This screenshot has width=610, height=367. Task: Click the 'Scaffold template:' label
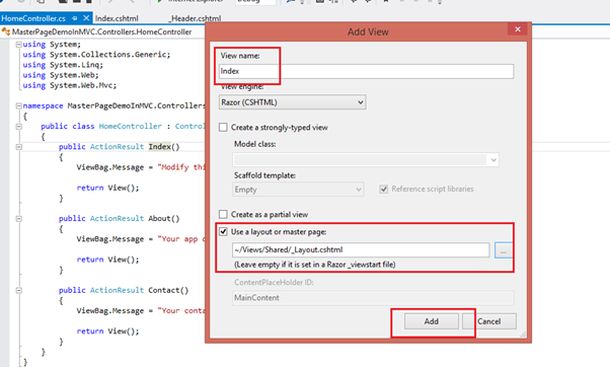tap(265, 176)
